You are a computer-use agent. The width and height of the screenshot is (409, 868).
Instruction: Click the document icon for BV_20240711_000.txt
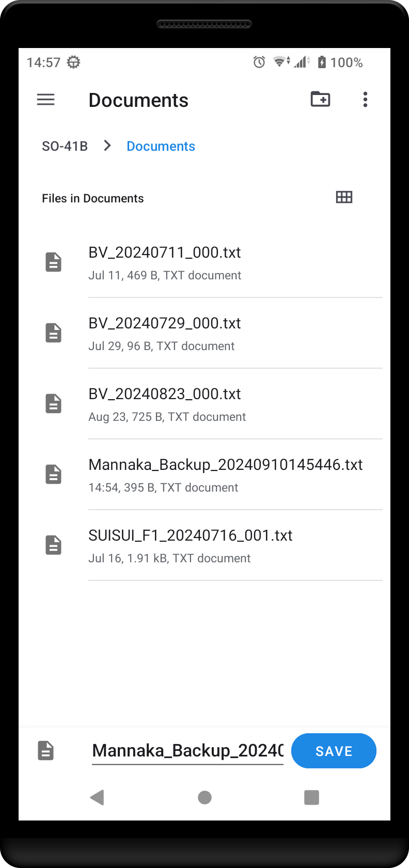click(54, 262)
